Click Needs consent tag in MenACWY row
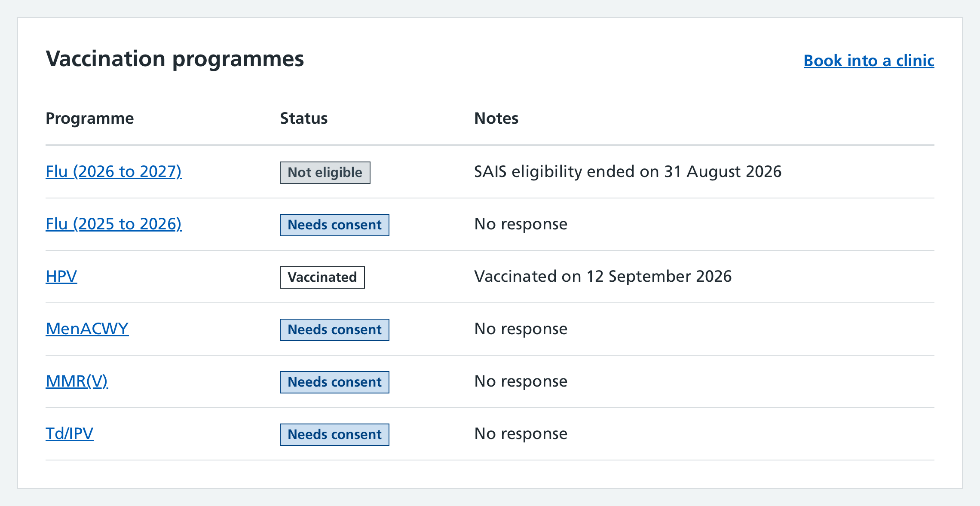 pyautogui.click(x=334, y=330)
